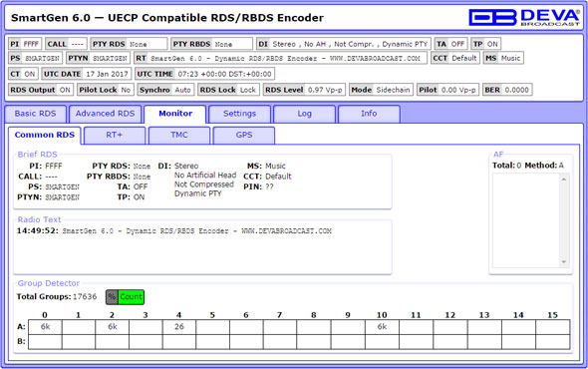Select the TMC monitor sub-tab
588x369 pixels.
pyautogui.click(x=179, y=136)
